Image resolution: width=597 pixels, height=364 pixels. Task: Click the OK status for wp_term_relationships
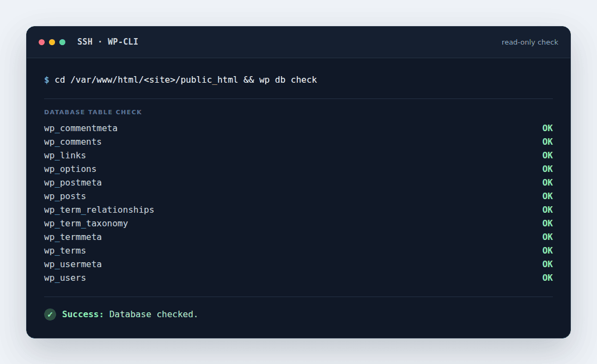[x=547, y=210]
